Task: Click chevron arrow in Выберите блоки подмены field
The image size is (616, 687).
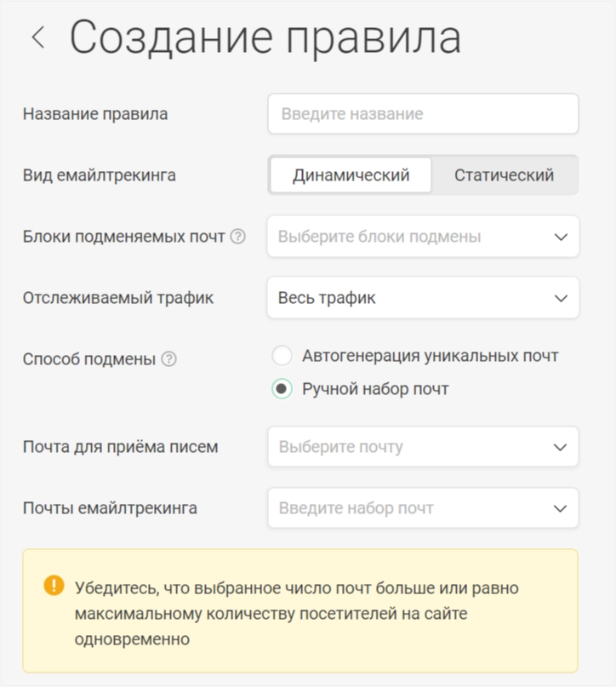Action: [561, 237]
